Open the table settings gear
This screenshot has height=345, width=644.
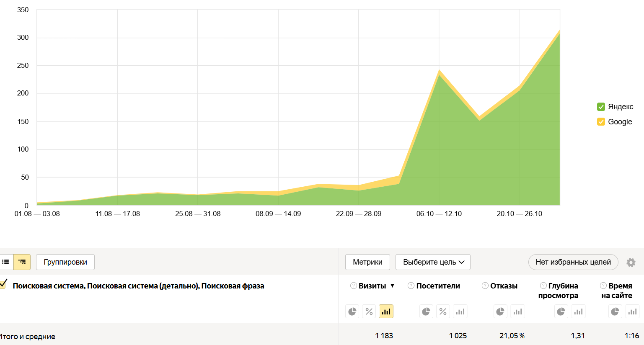point(631,263)
